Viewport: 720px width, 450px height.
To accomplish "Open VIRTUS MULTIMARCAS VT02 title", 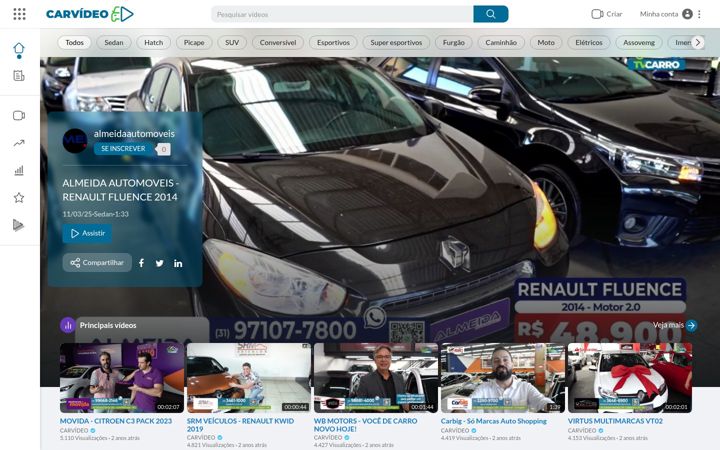I will coord(615,421).
